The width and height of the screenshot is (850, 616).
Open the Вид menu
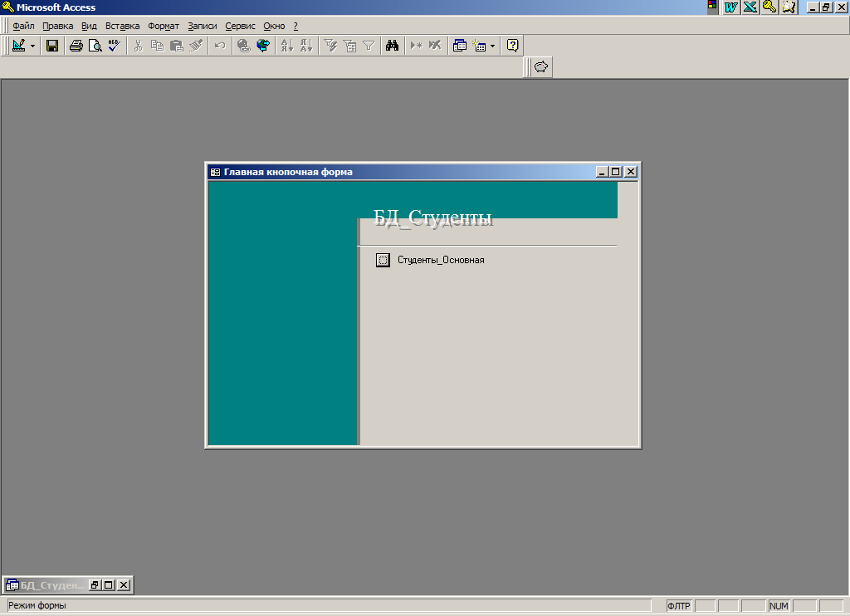coord(89,26)
